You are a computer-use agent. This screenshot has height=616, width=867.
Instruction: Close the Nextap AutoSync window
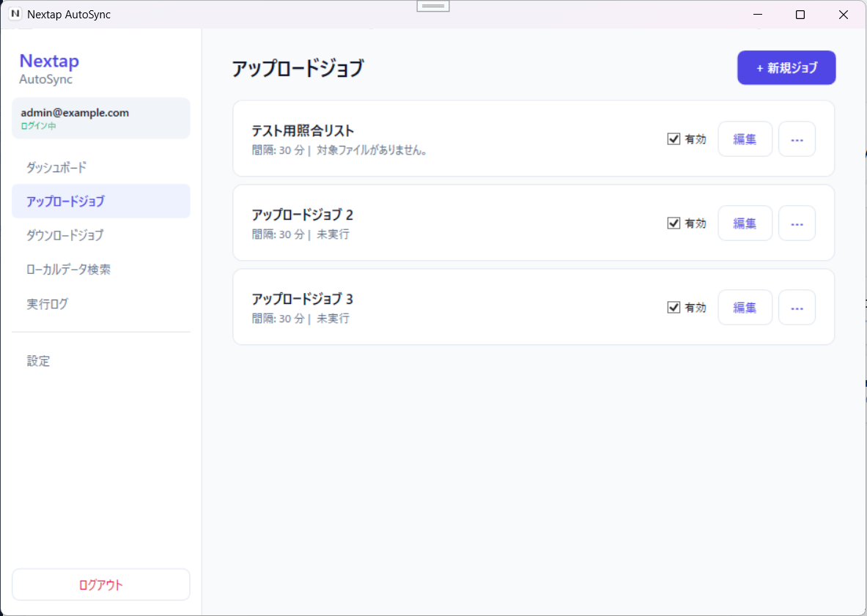coord(844,15)
